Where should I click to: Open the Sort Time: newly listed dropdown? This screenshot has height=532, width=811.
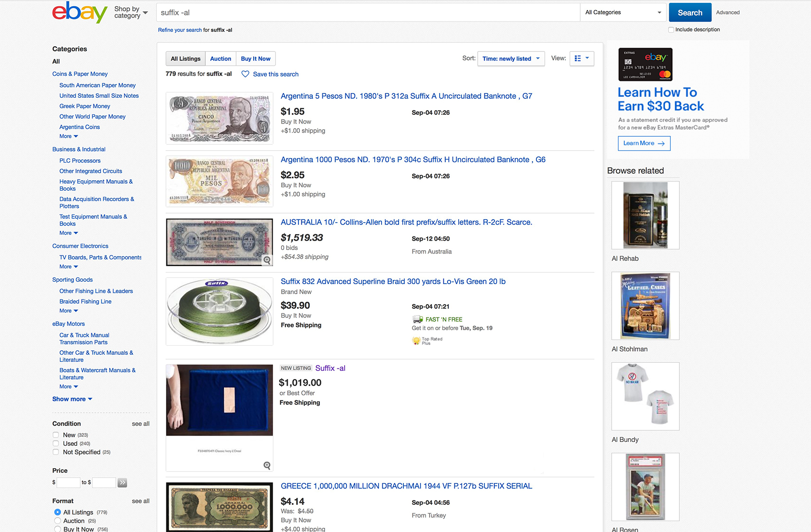[x=511, y=59]
